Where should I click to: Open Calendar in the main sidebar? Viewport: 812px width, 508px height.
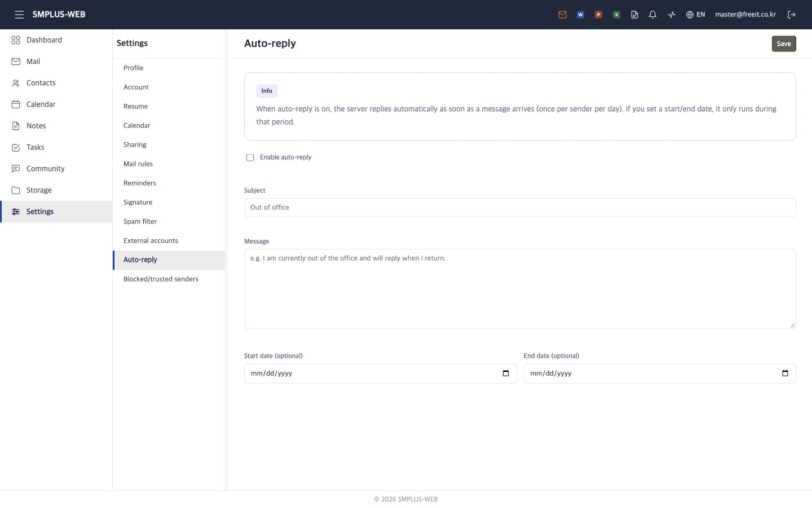coord(56,104)
